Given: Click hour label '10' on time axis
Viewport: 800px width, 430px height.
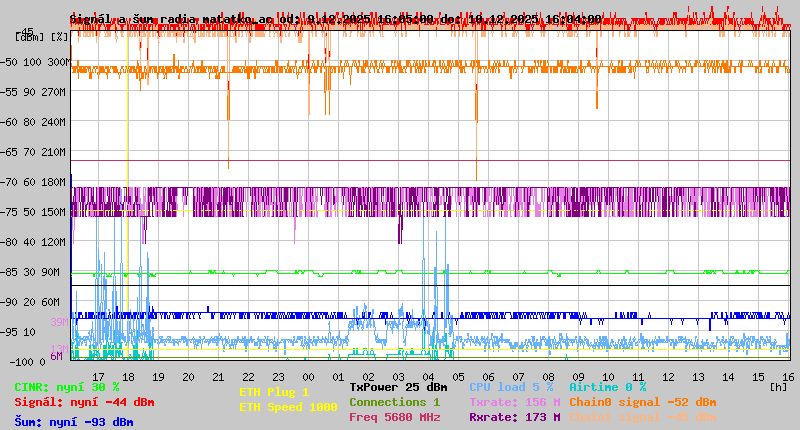Looking at the screenshot, I should coord(608,377).
